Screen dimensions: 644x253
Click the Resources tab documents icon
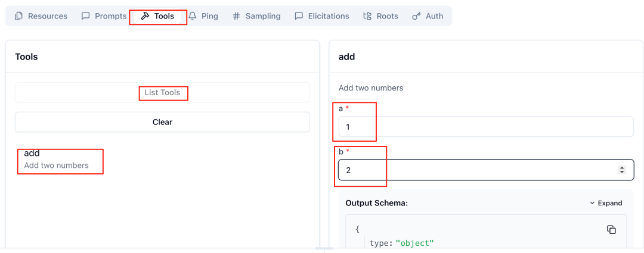(x=18, y=16)
